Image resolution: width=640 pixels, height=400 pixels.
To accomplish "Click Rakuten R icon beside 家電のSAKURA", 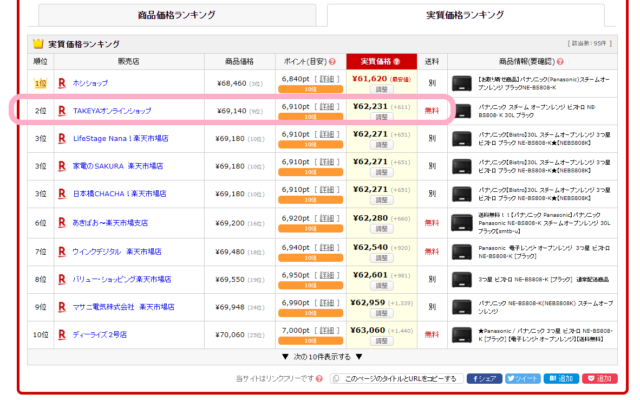I will tap(62, 167).
